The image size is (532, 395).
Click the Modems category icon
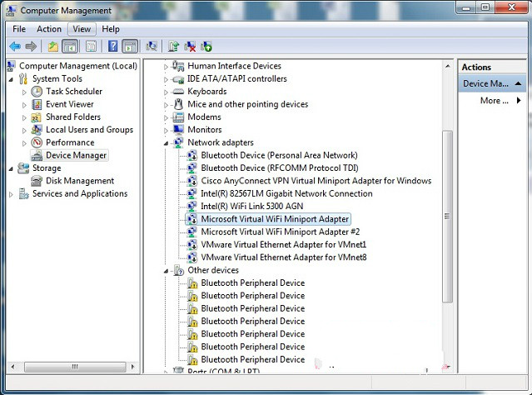pos(178,117)
